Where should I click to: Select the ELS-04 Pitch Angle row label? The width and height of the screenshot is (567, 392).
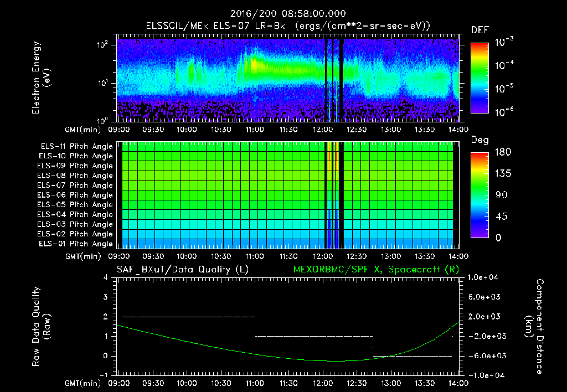(75, 214)
